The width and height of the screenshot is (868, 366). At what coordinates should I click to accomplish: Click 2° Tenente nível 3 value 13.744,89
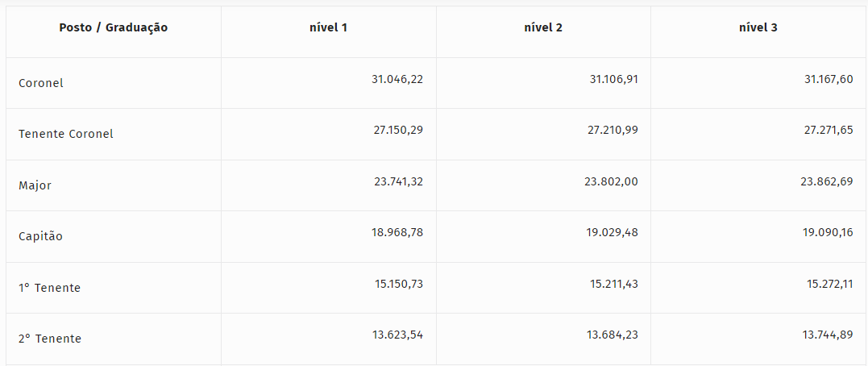click(x=828, y=335)
